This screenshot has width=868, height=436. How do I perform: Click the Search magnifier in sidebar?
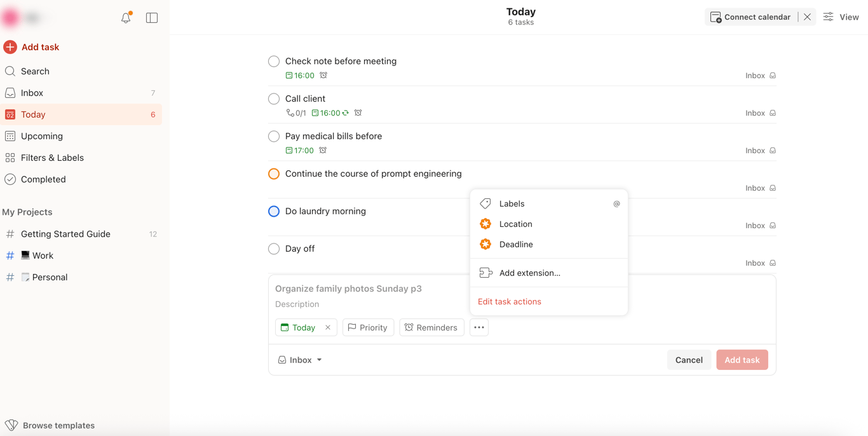pyautogui.click(x=10, y=71)
